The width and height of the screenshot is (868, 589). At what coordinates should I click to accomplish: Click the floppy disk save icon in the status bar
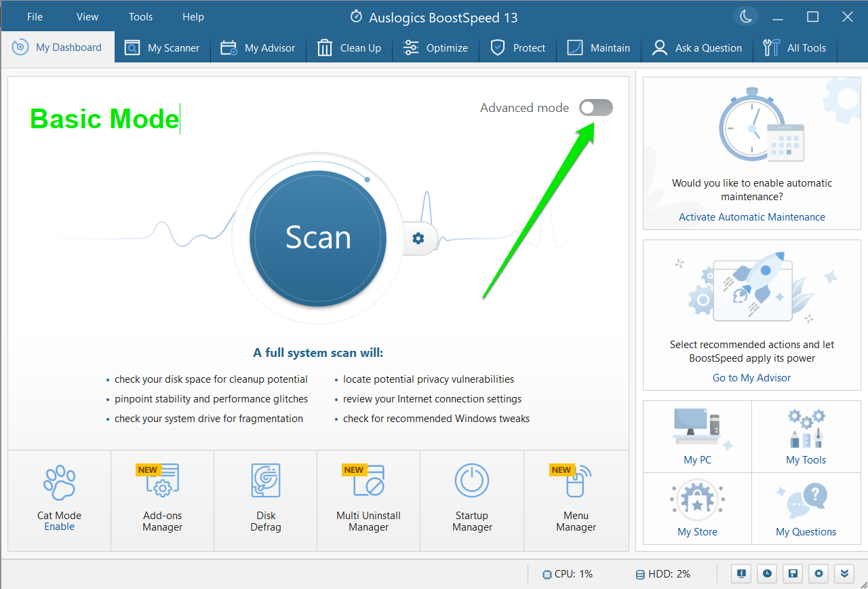[793, 574]
